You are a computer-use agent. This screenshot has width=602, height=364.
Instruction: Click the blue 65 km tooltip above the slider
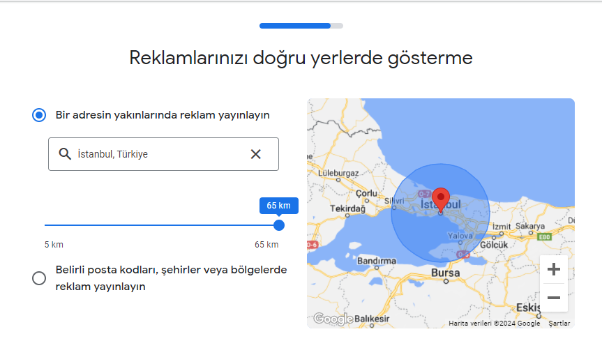278,206
